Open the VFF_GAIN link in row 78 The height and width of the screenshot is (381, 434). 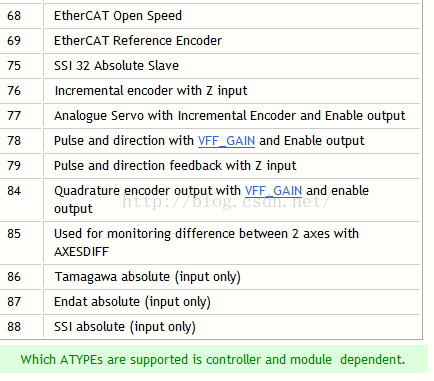(x=226, y=141)
